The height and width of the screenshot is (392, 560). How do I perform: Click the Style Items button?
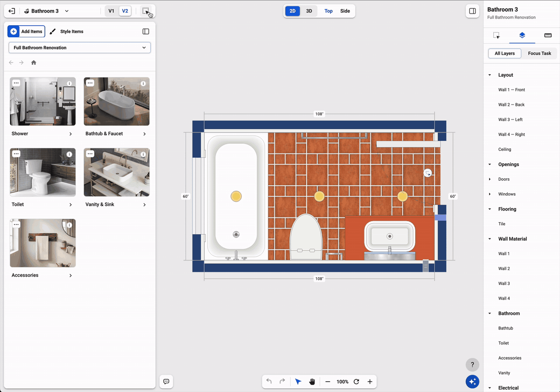[66, 32]
